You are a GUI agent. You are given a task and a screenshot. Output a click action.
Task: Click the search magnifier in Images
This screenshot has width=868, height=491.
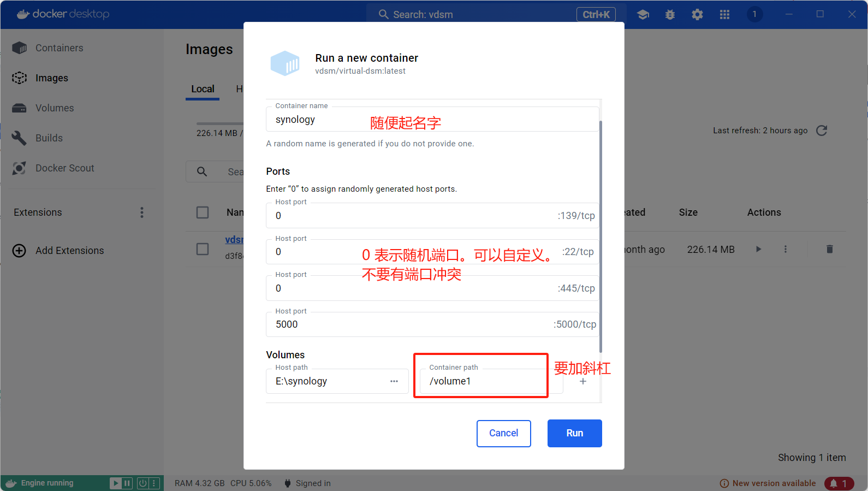tap(202, 171)
